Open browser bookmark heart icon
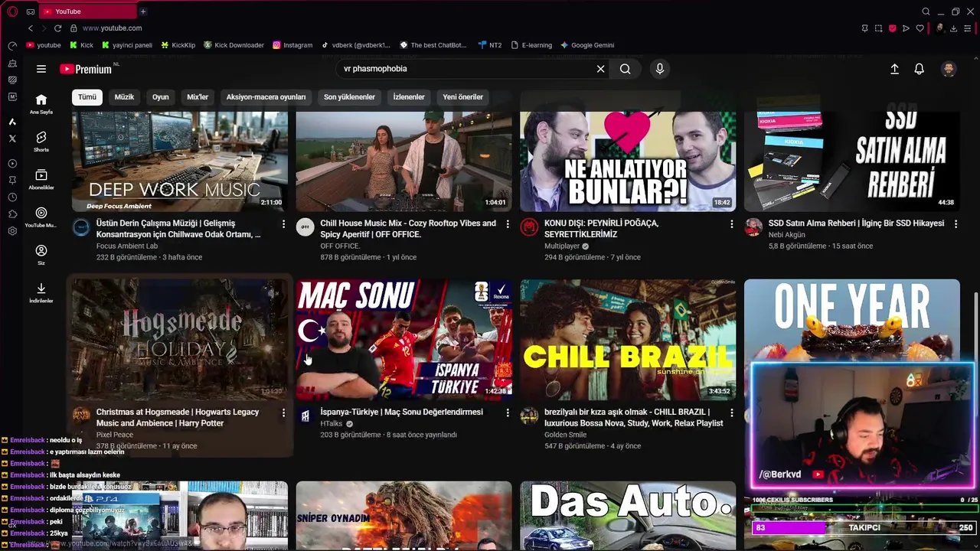The width and height of the screenshot is (980, 551). tap(920, 28)
